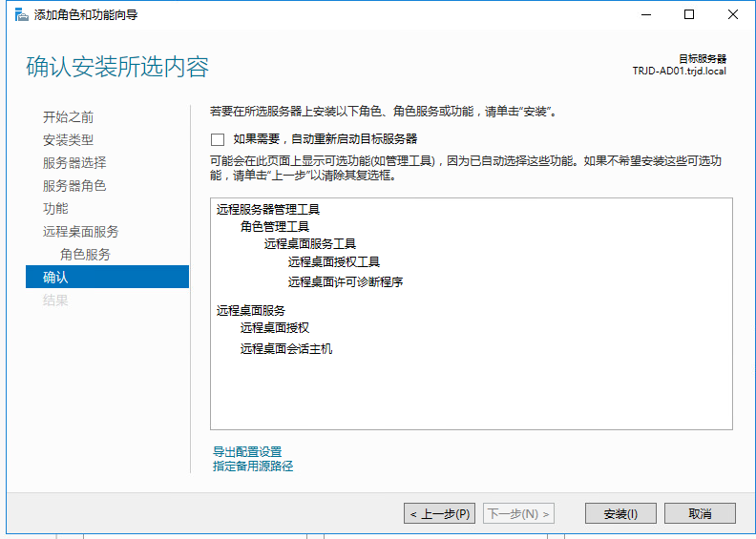756x539 pixels.
Task: Click the 上一步(P) button
Action: point(439,514)
